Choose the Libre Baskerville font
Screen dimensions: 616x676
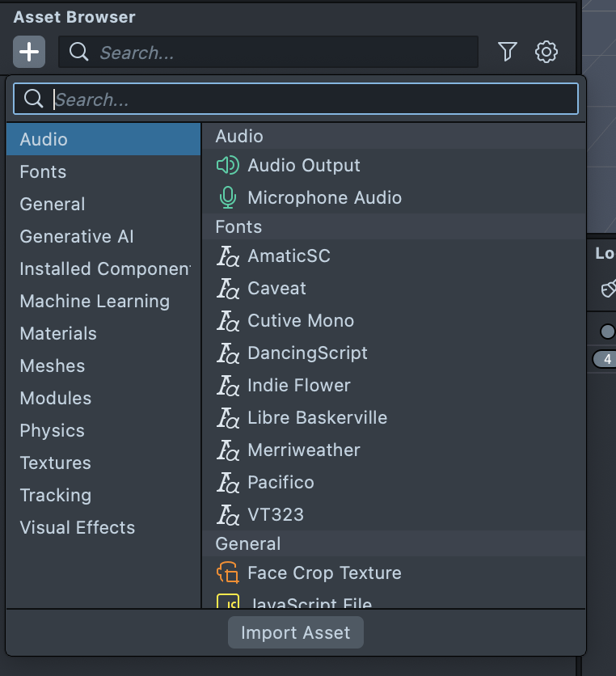pyautogui.click(x=317, y=418)
